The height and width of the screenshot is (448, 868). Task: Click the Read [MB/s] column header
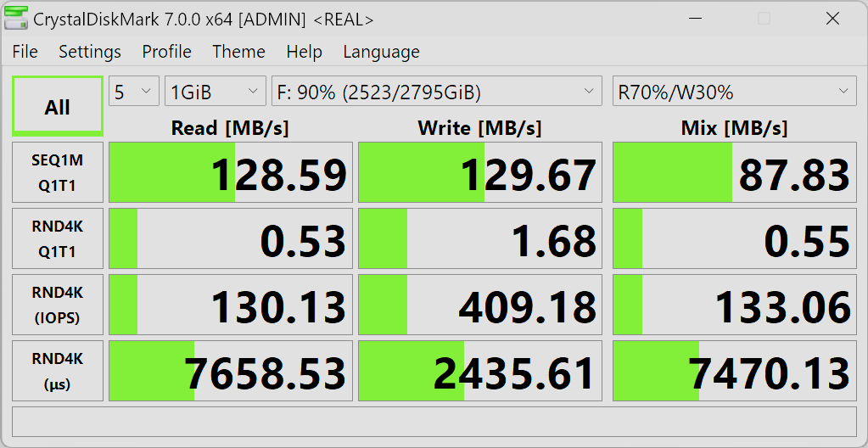coord(230,128)
